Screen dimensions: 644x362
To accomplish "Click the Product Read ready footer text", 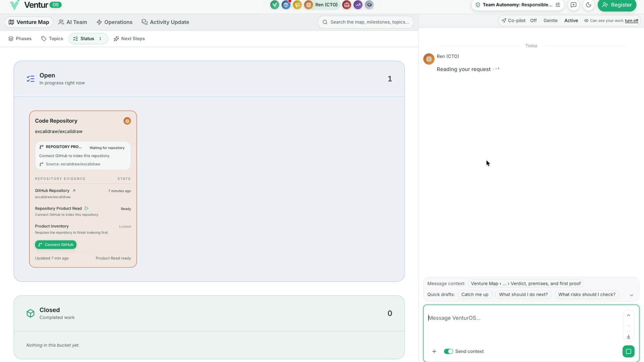I will tap(113, 258).
